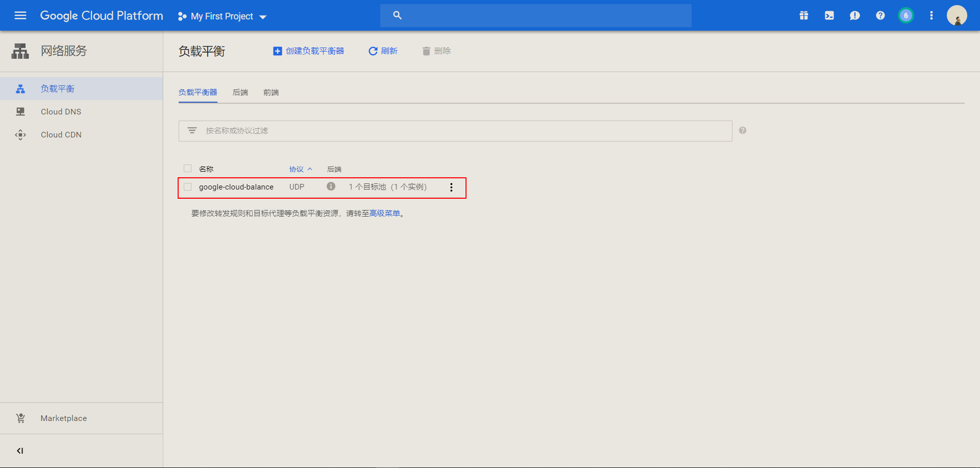Click the user account avatar
The image size is (980, 468).
957,15
